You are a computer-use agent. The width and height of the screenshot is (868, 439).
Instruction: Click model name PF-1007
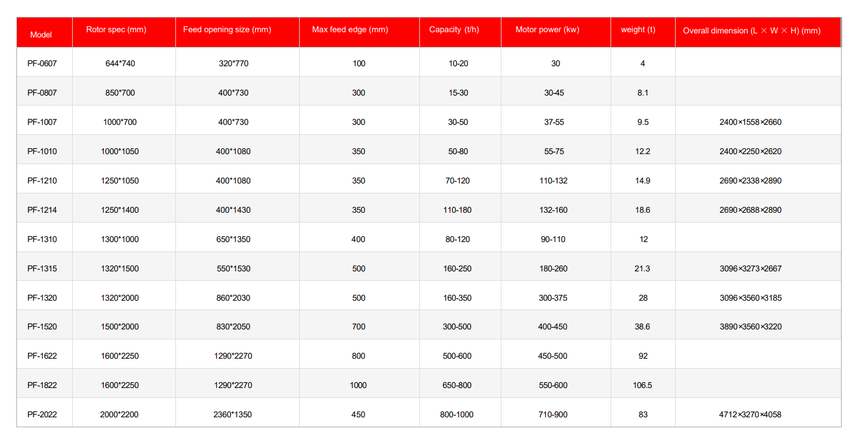pyautogui.click(x=42, y=122)
